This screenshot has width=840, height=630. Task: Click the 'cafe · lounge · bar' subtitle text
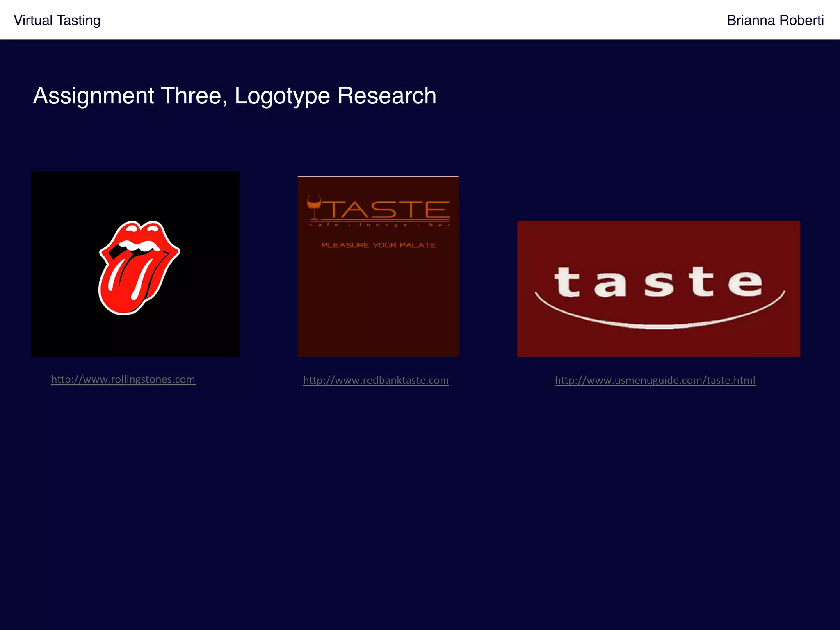380,225
